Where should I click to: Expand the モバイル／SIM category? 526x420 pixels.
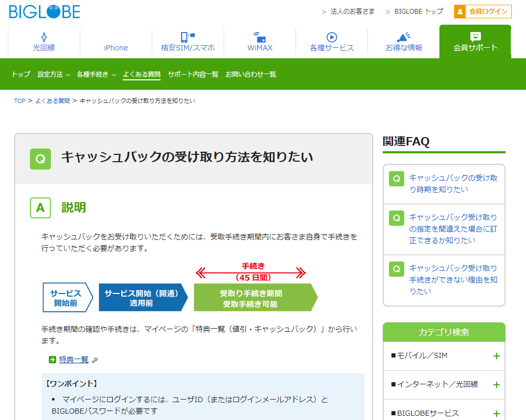click(x=444, y=355)
